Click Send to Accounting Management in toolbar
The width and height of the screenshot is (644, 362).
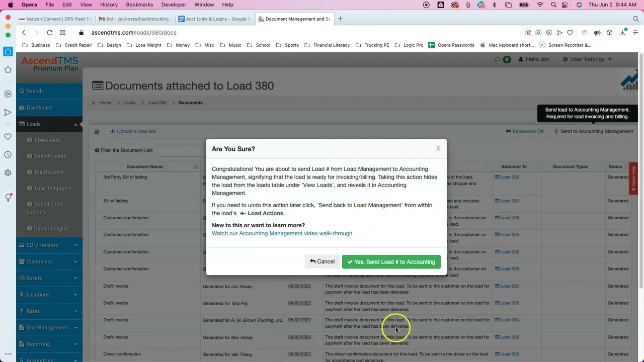coord(594,132)
